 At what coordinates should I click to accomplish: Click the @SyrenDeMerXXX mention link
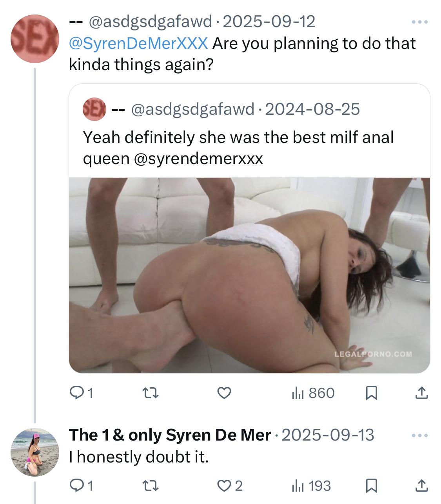(138, 43)
